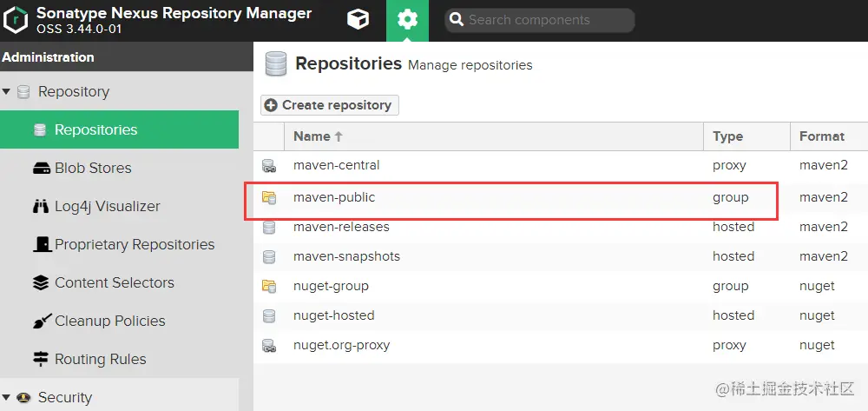Click the nuget format of nuget-group

[x=817, y=286]
